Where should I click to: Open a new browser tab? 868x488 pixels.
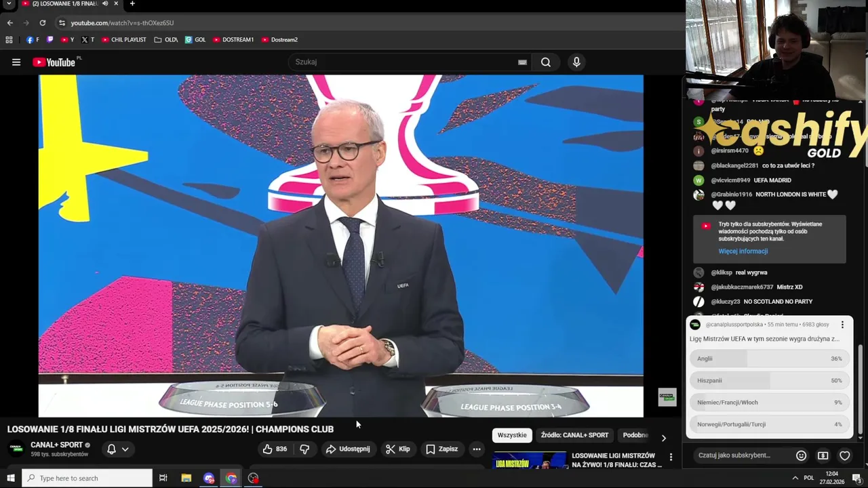(x=132, y=4)
